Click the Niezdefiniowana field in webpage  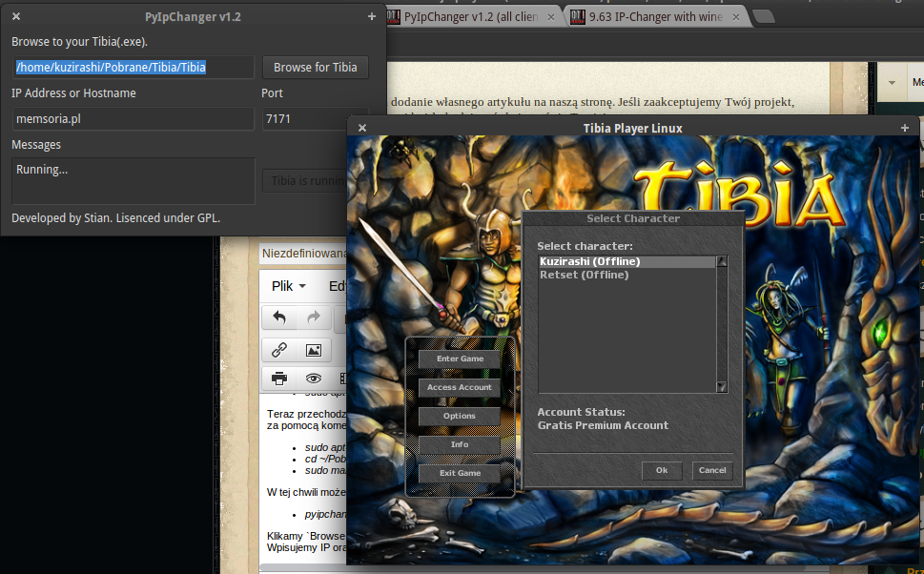(303, 254)
